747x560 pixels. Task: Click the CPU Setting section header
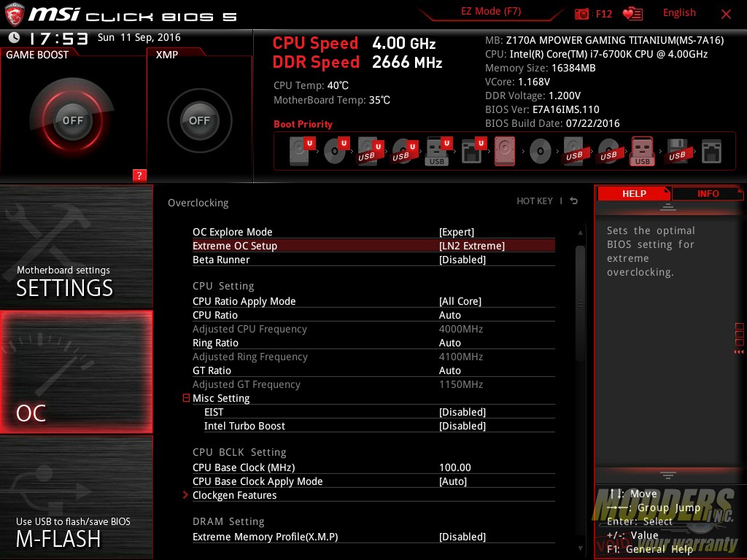point(223,286)
